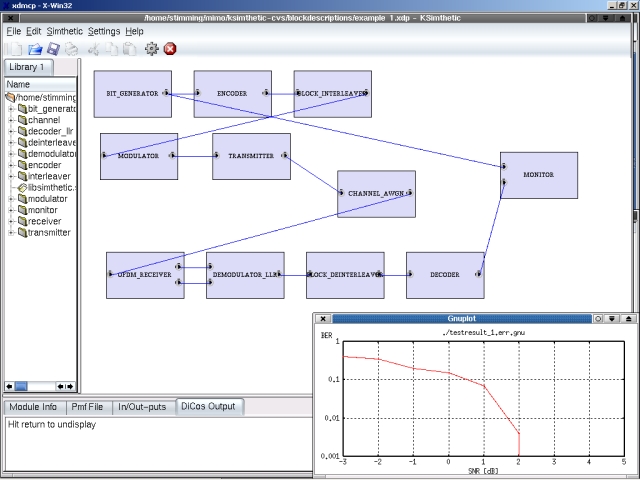640x480 pixels.
Task: Click the Print toolbar icon
Action: tap(73, 48)
